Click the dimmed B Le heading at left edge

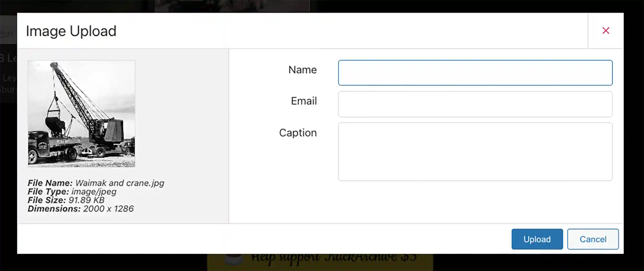point(8,58)
